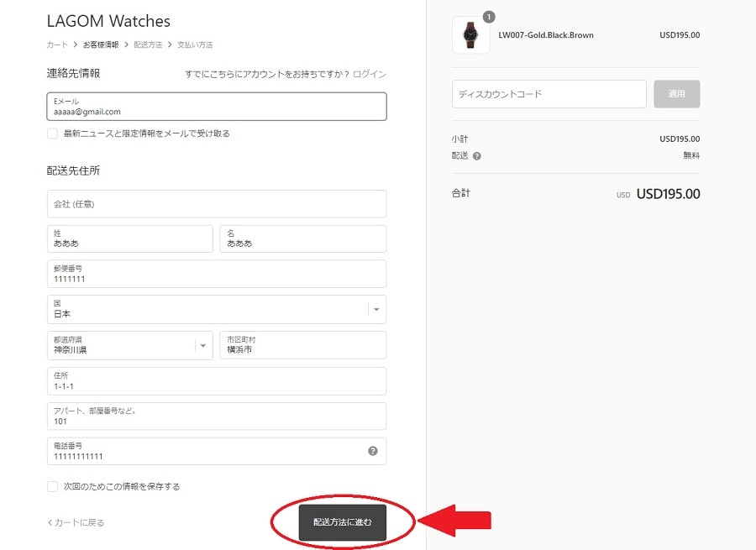The width and height of the screenshot is (756, 550).
Task: Select the 支払い方法 breadcrumb step
Action: point(195,45)
